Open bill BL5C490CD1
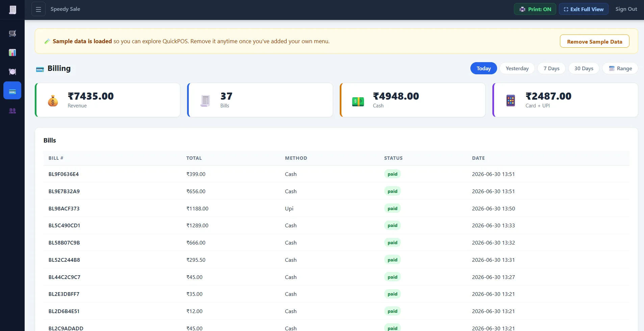Screen dimensions: 644x331 [64, 226]
